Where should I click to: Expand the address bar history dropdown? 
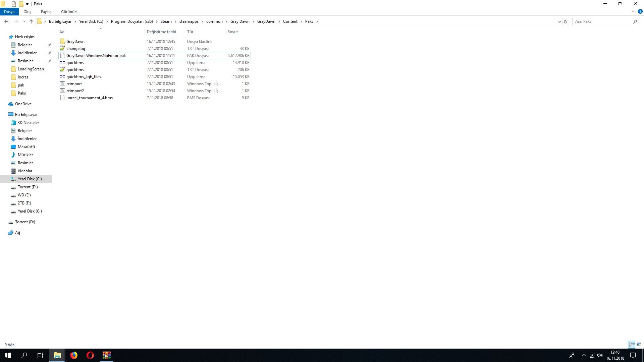point(559,21)
